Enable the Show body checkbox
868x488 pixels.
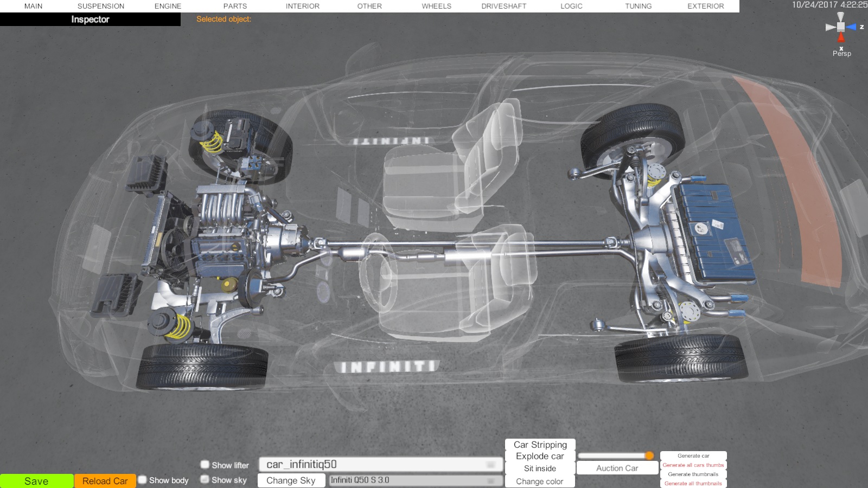(143, 480)
